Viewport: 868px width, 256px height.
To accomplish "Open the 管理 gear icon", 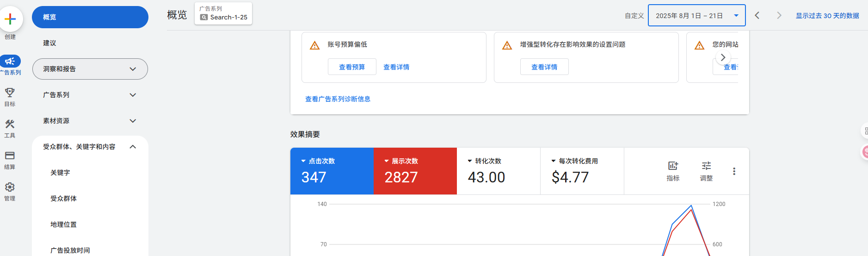I will coord(10,187).
